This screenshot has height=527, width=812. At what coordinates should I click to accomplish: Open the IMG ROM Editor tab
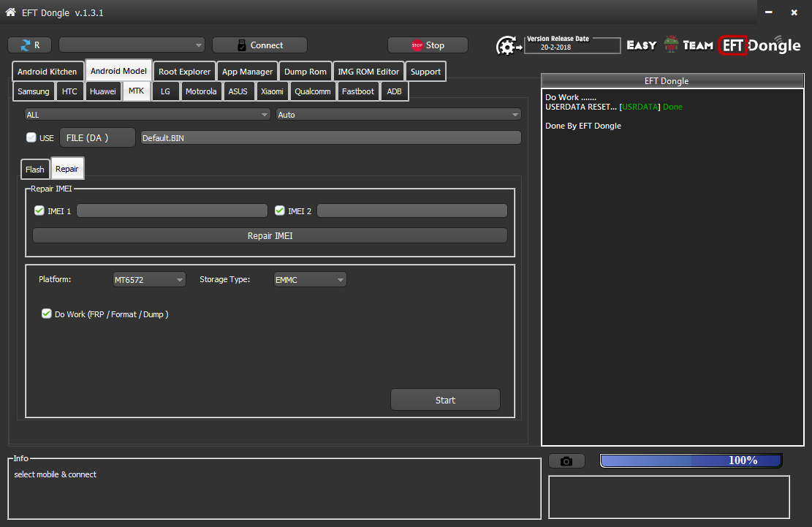coord(368,72)
